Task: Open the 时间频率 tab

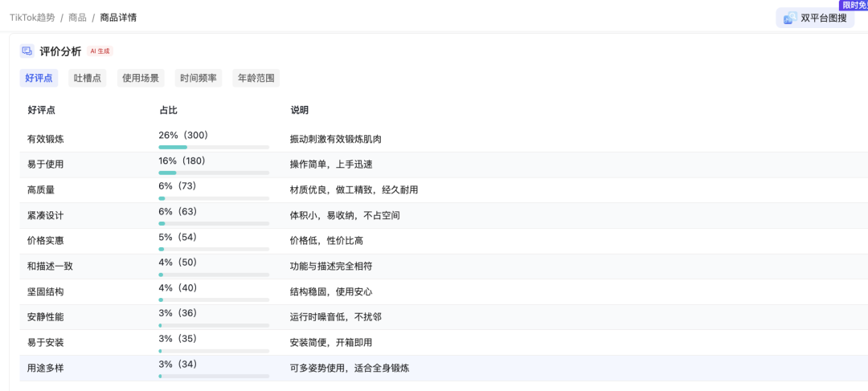Action: pyautogui.click(x=199, y=78)
